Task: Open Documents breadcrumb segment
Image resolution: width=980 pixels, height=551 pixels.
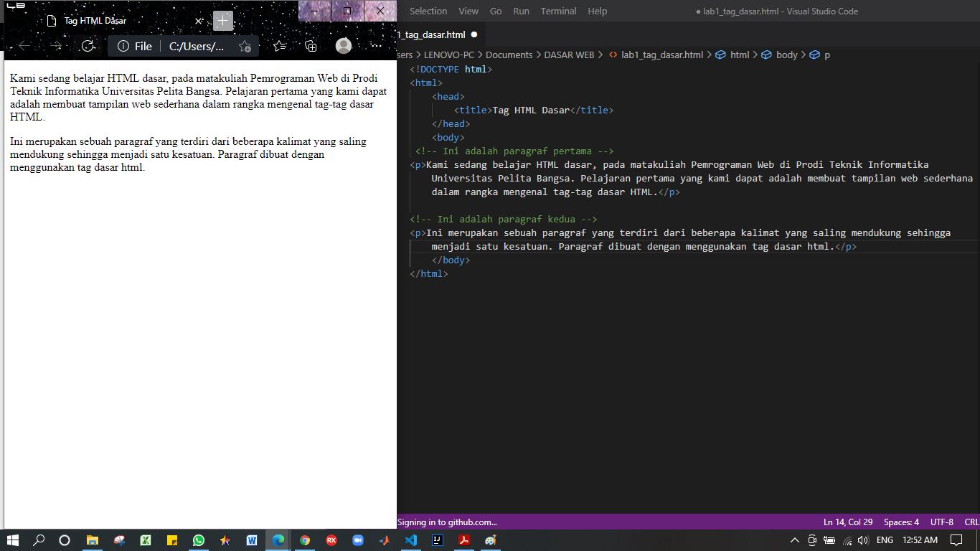Action: tap(509, 55)
